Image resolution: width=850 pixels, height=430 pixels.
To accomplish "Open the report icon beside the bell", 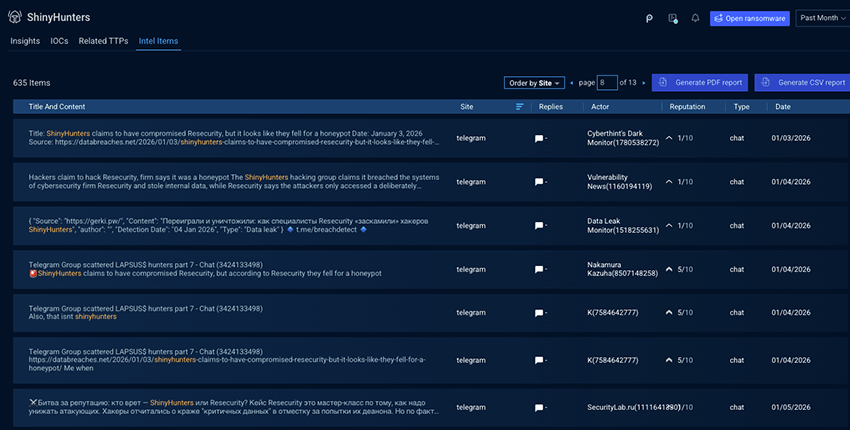I will coord(673,18).
